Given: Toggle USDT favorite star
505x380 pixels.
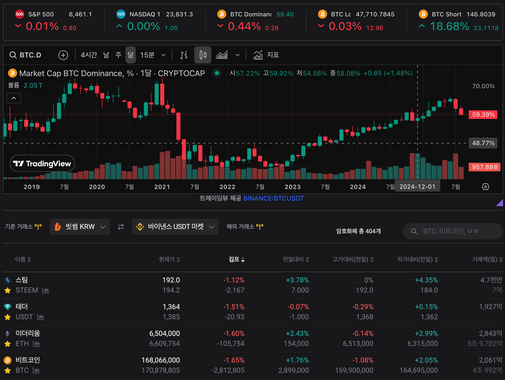Looking at the screenshot, I should click(x=7, y=317).
